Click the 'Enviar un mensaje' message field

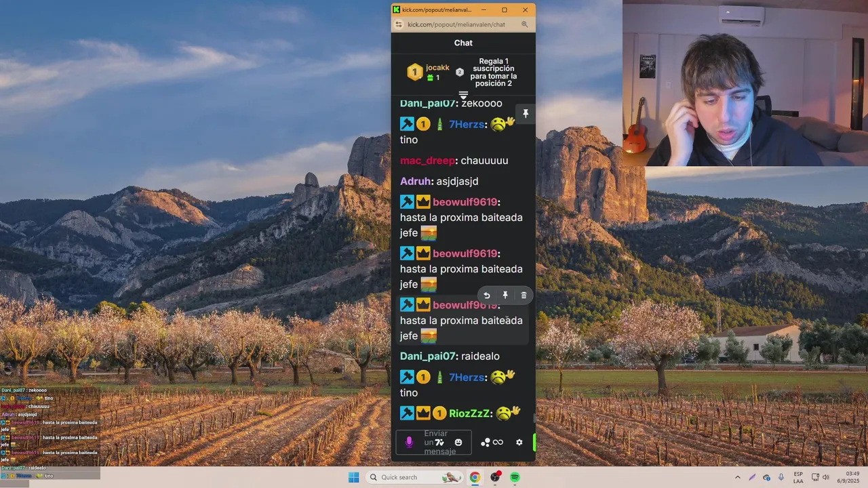[433, 443]
